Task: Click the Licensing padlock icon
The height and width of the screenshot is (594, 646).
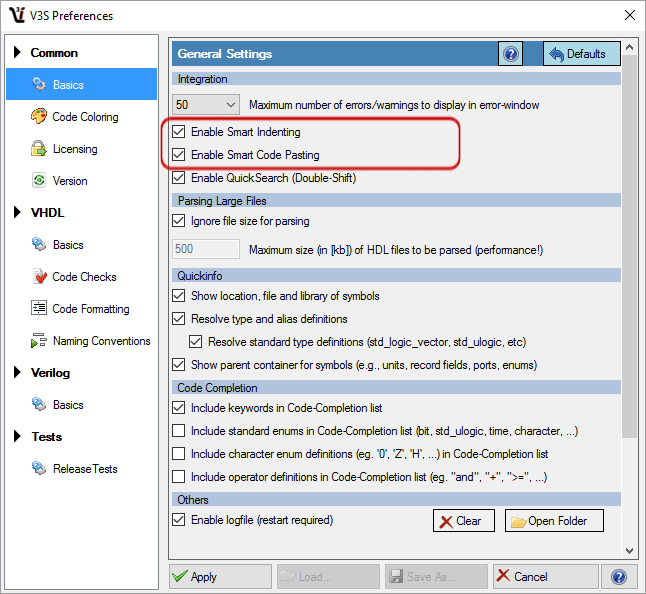Action: [39, 149]
